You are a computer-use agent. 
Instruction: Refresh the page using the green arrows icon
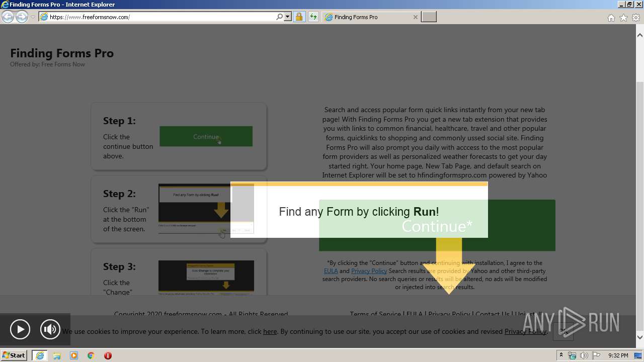pos(313,17)
